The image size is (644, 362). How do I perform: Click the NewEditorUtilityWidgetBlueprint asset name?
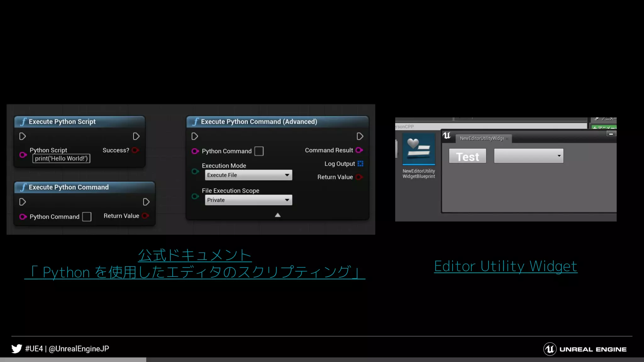click(419, 174)
